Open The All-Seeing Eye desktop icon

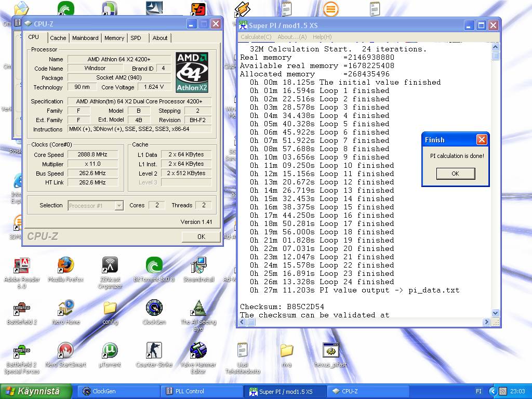pos(198,309)
